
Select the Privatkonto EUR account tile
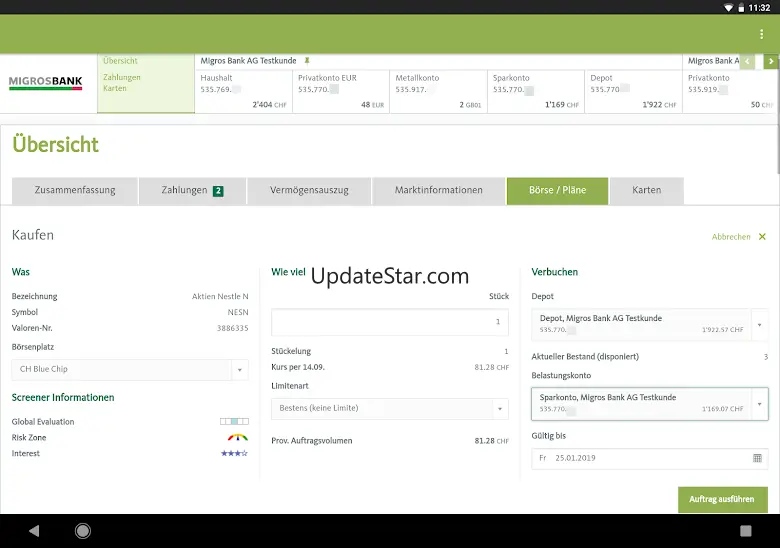341,91
